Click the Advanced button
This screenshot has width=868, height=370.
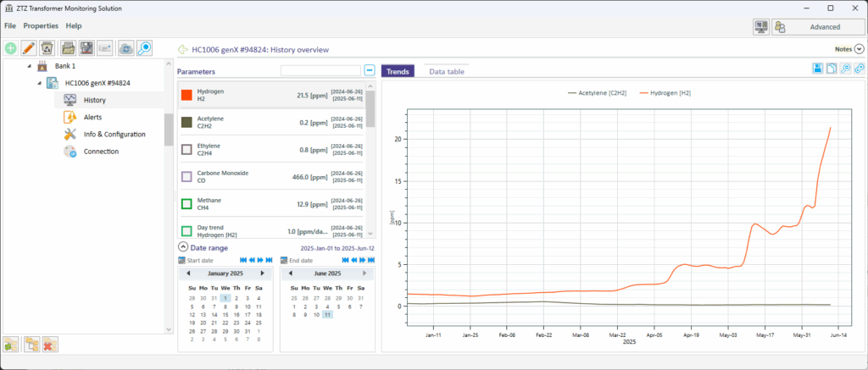point(817,27)
